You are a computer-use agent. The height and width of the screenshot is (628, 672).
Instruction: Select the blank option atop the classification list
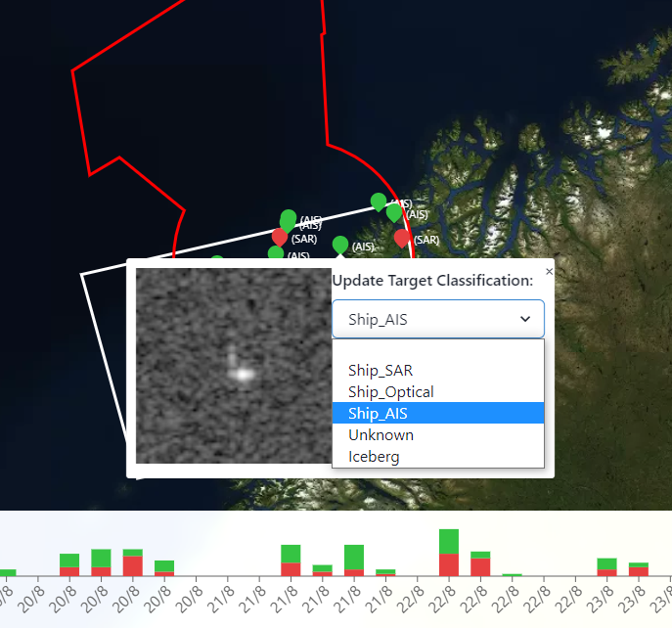pyautogui.click(x=437, y=350)
